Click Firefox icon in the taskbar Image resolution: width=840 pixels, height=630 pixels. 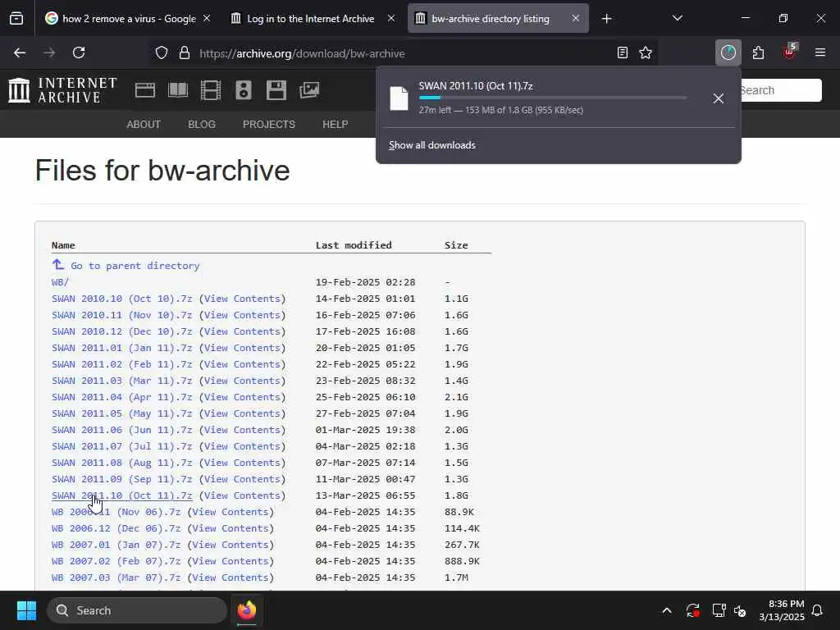tap(247, 610)
